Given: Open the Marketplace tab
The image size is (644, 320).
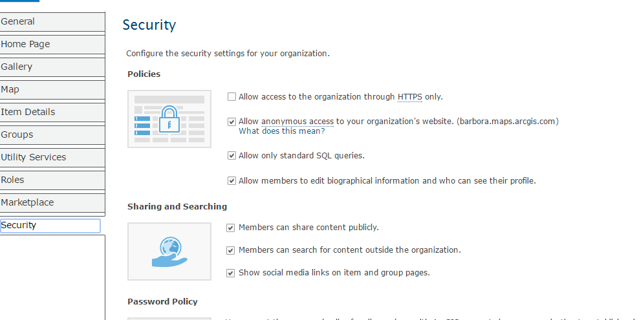Looking at the screenshot, I should (52, 202).
